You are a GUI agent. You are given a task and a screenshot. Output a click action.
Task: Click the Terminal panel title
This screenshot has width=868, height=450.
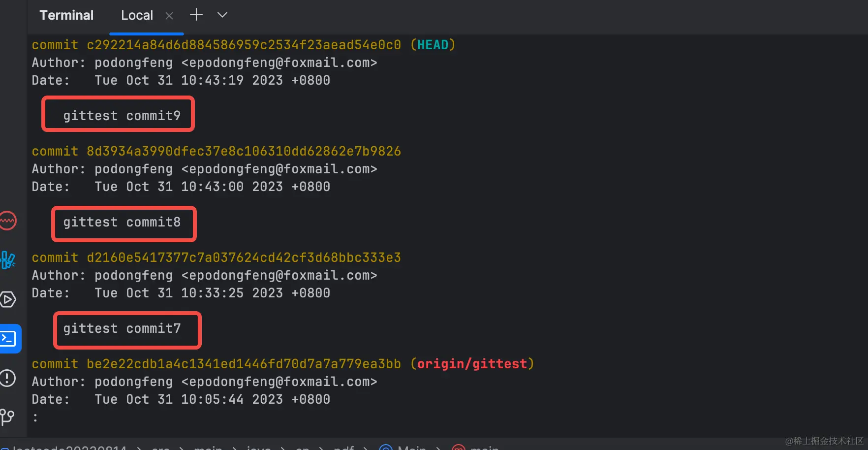66,15
